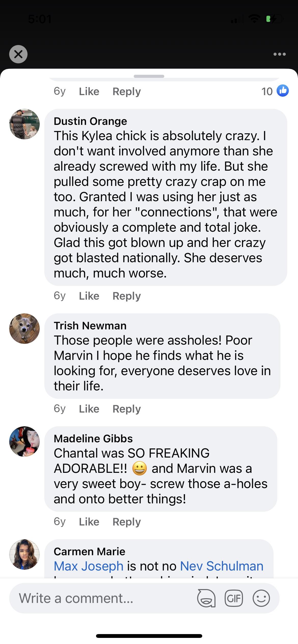
Task: Open Carmen Marie's profile picture
Action: pos(24,554)
